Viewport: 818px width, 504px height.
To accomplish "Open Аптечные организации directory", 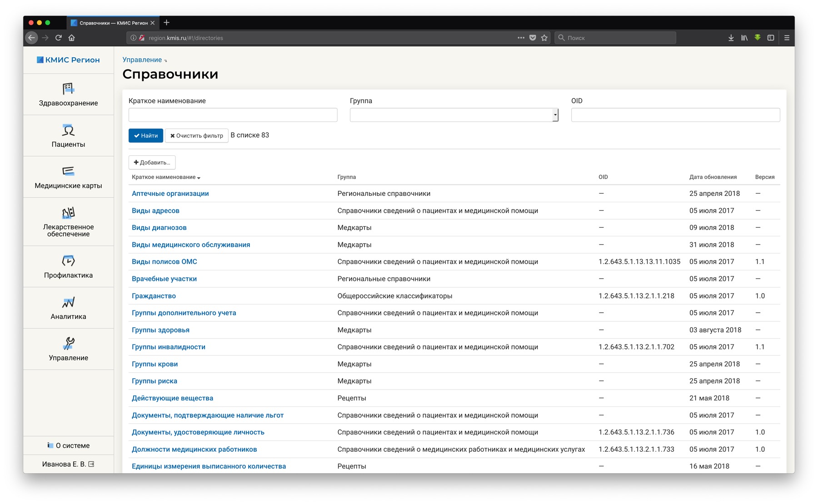I will point(170,193).
